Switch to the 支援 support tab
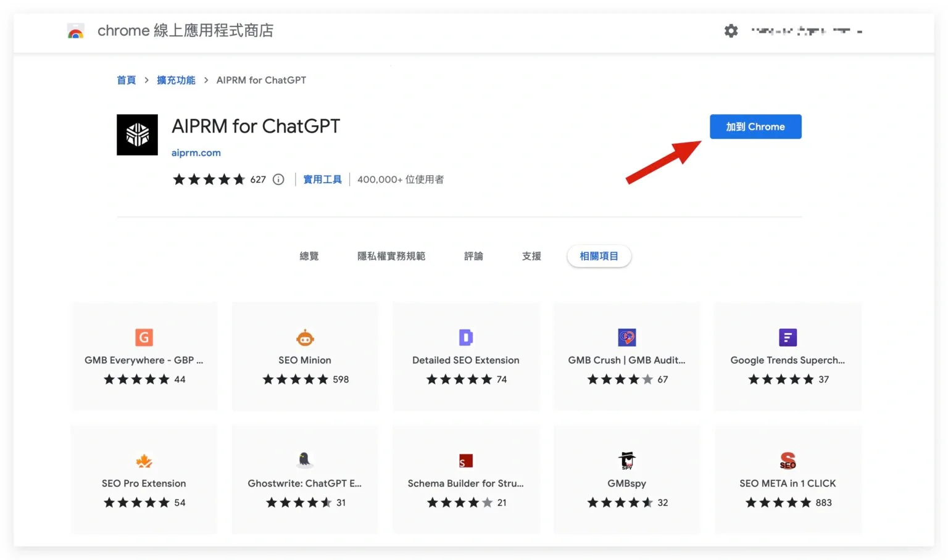This screenshot has width=948, height=560. click(x=531, y=256)
